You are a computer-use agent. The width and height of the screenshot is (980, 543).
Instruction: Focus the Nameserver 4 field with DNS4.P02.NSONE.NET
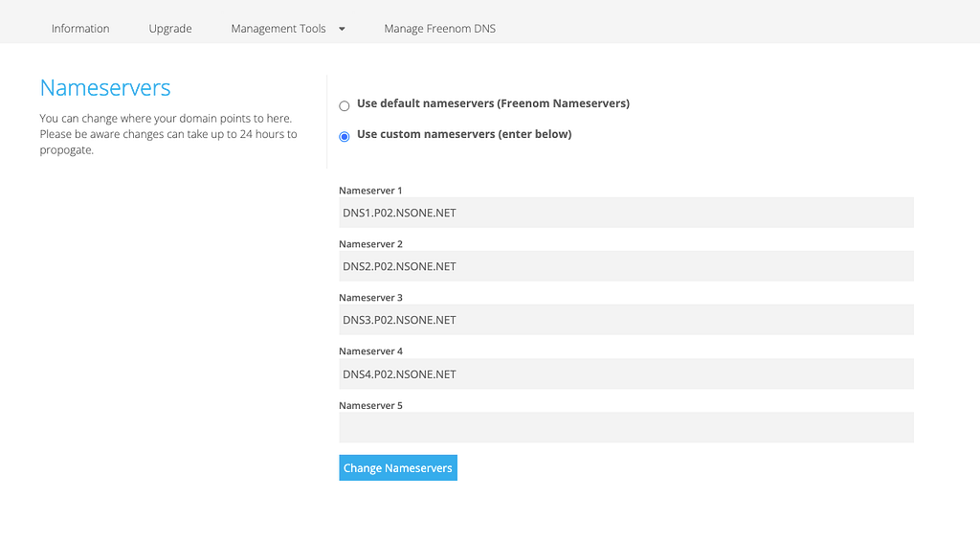(626, 374)
